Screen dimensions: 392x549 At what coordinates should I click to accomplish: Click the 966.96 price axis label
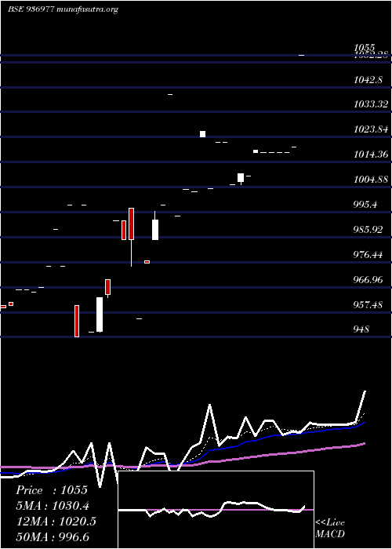368,280
